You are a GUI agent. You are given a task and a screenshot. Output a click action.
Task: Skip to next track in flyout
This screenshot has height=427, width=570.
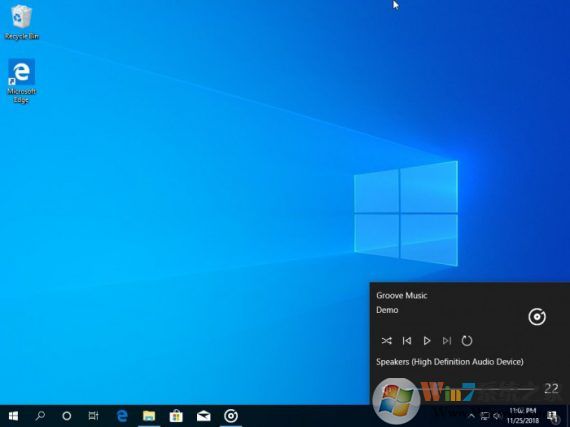[x=447, y=341]
